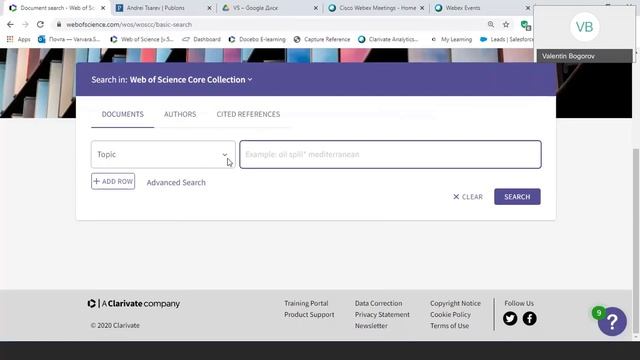Click the purple Search button
The image size is (640, 360).
click(x=517, y=197)
